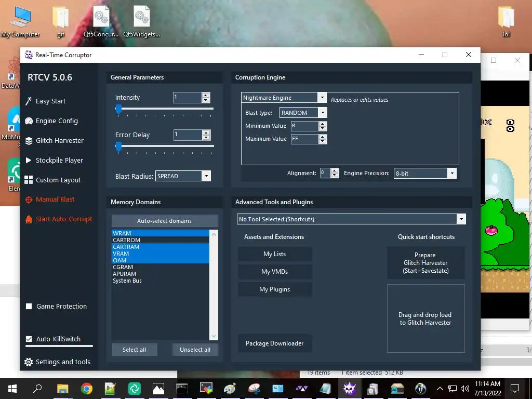Open Paint palette icon in taskbar

pos(230,389)
